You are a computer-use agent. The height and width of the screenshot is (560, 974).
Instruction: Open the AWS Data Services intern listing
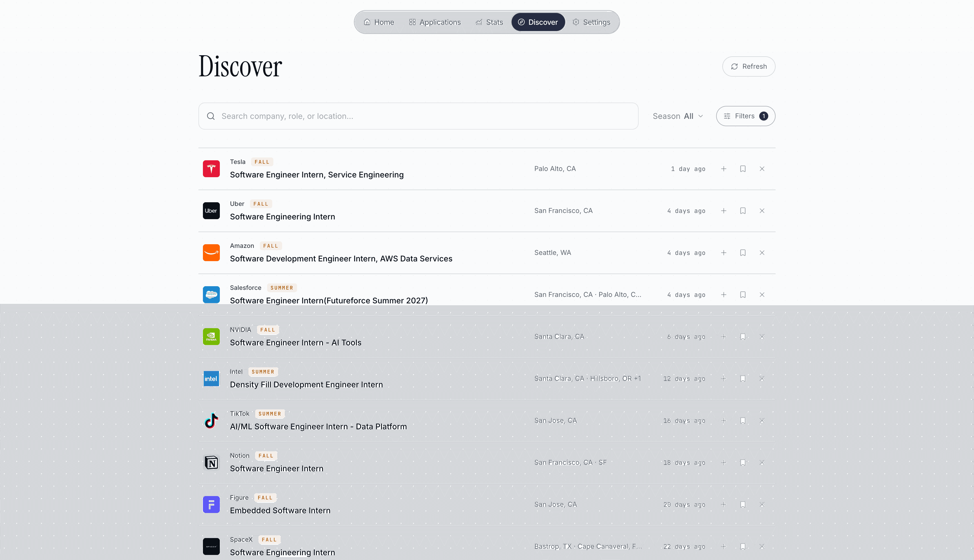pos(341,259)
